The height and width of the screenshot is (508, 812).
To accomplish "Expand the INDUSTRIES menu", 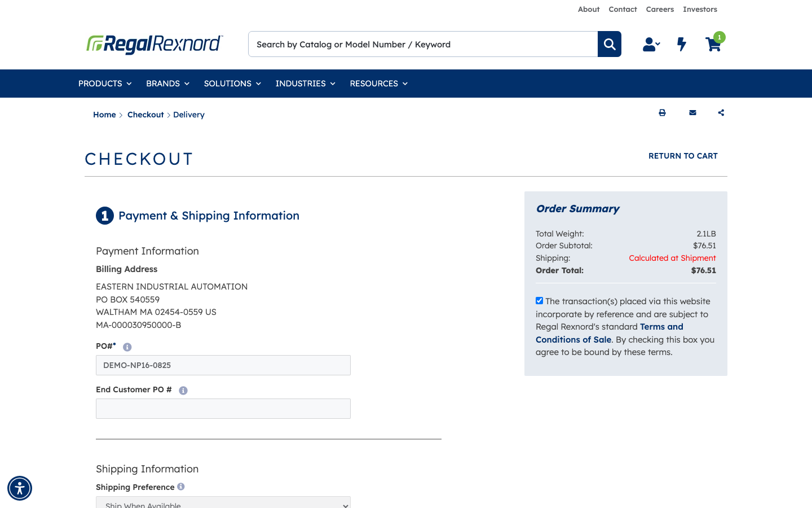I will [305, 84].
